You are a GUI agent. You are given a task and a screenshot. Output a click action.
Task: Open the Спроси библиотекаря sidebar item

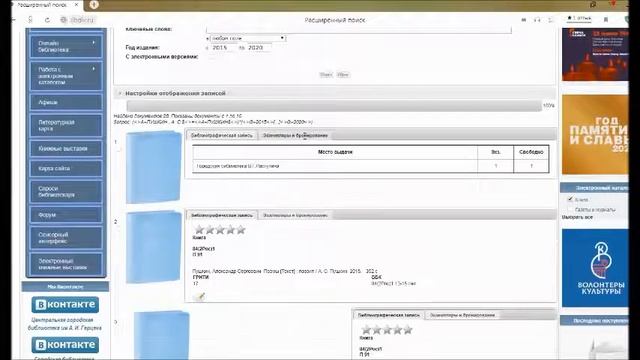[66, 191]
